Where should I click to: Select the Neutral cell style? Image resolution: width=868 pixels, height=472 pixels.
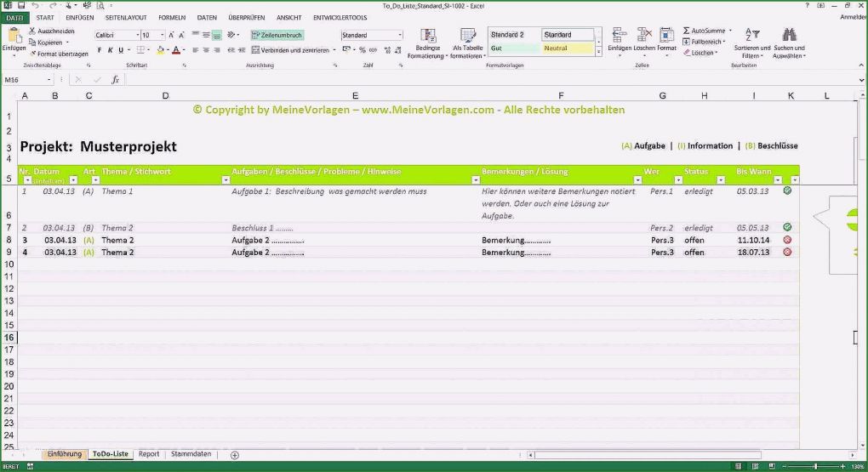click(567, 48)
